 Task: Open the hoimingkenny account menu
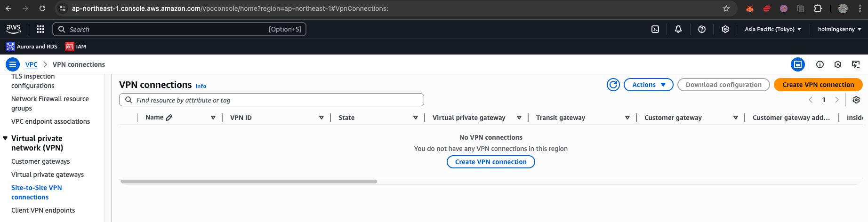(840, 29)
